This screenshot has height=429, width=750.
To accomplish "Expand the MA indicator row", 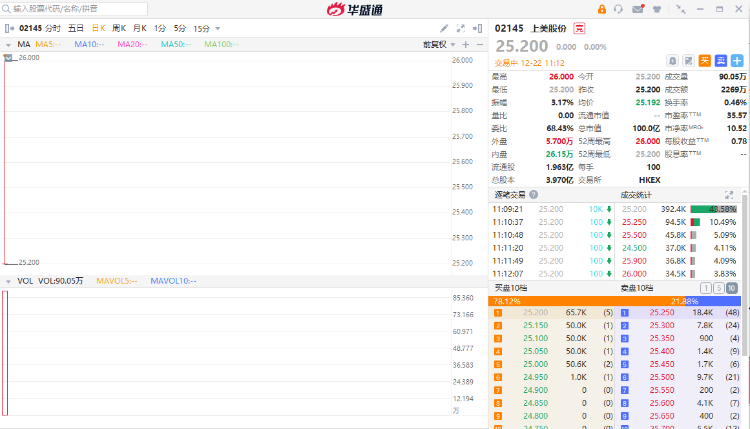I will point(9,45).
